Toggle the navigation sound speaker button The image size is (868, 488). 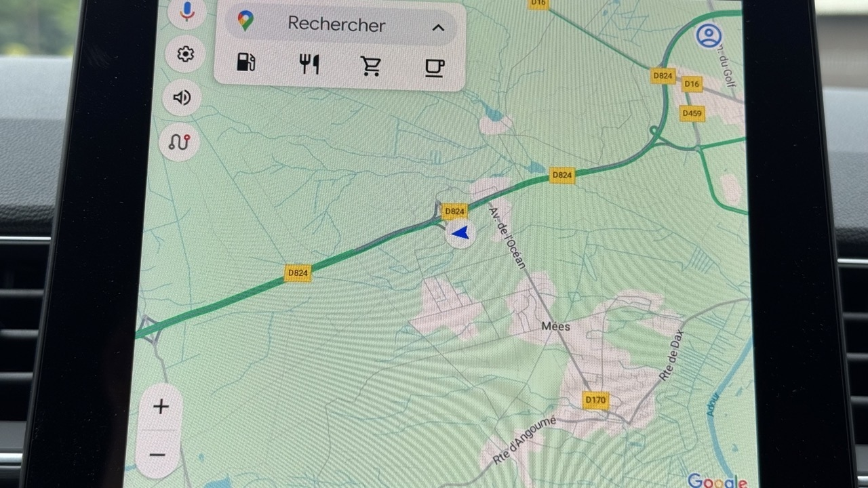click(x=182, y=98)
